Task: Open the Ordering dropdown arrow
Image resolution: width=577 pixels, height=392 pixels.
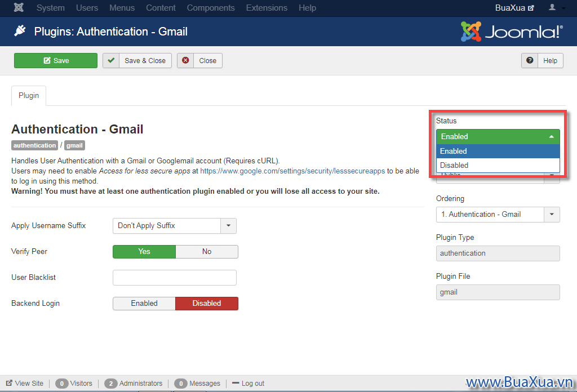Action: point(552,215)
